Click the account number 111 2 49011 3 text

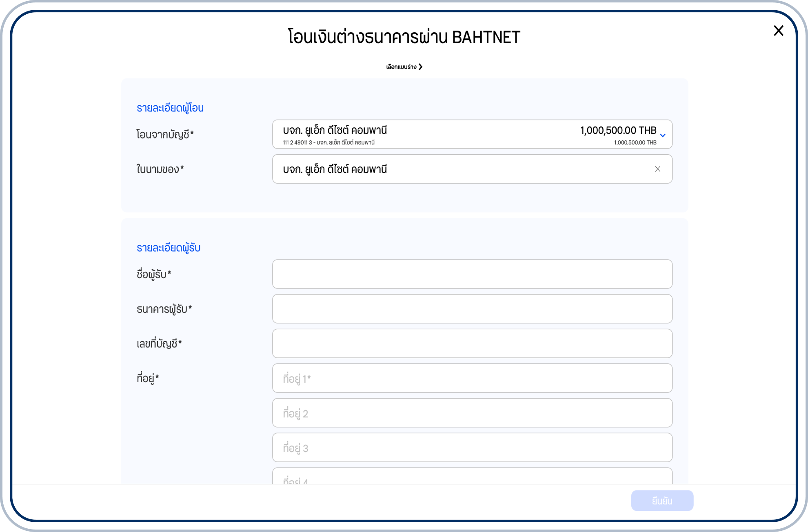click(297, 142)
